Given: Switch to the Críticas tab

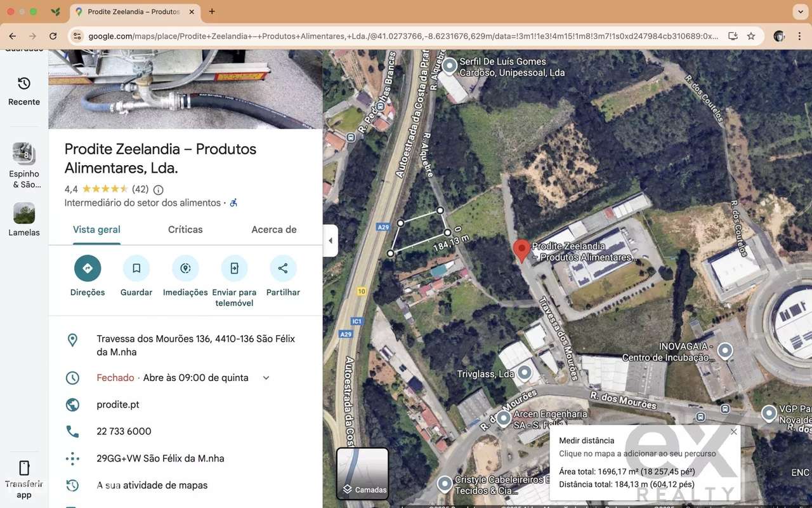Looking at the screenshot, I should tap(185, 229).
